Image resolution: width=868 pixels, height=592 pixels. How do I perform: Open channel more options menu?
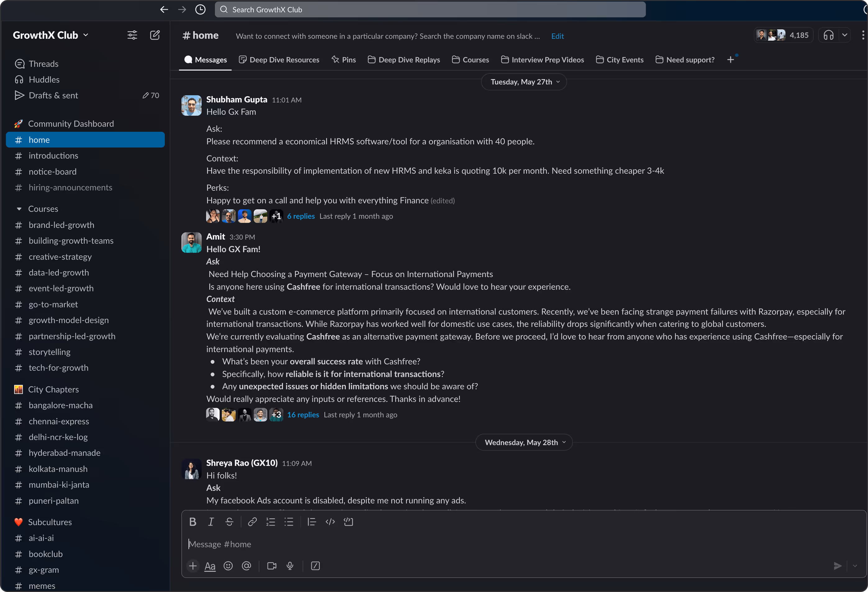[x=862, y=35]
